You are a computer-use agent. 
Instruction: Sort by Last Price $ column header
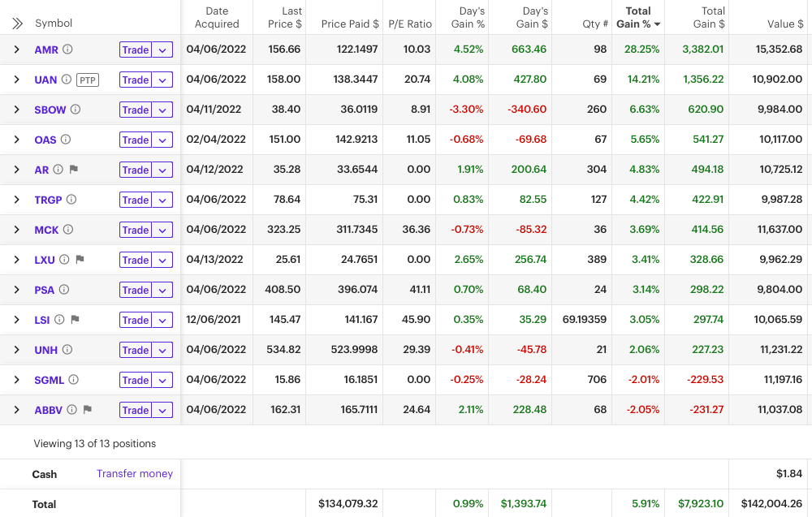[x=285, y=18]
